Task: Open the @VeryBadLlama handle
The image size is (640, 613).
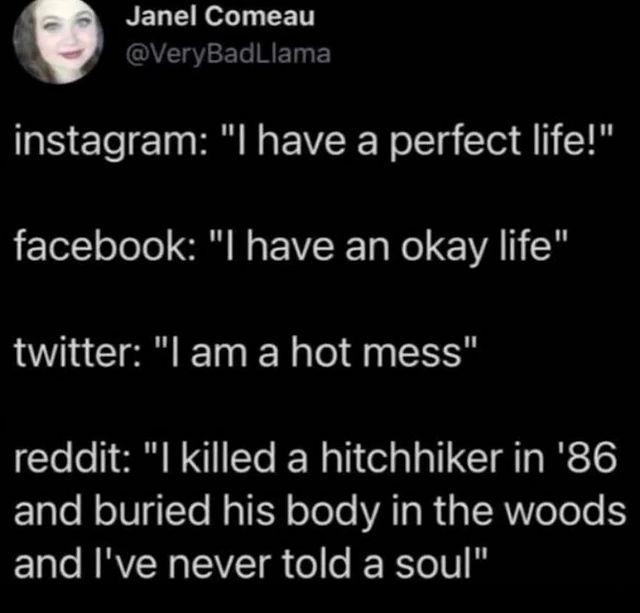Action: point(229,54)
